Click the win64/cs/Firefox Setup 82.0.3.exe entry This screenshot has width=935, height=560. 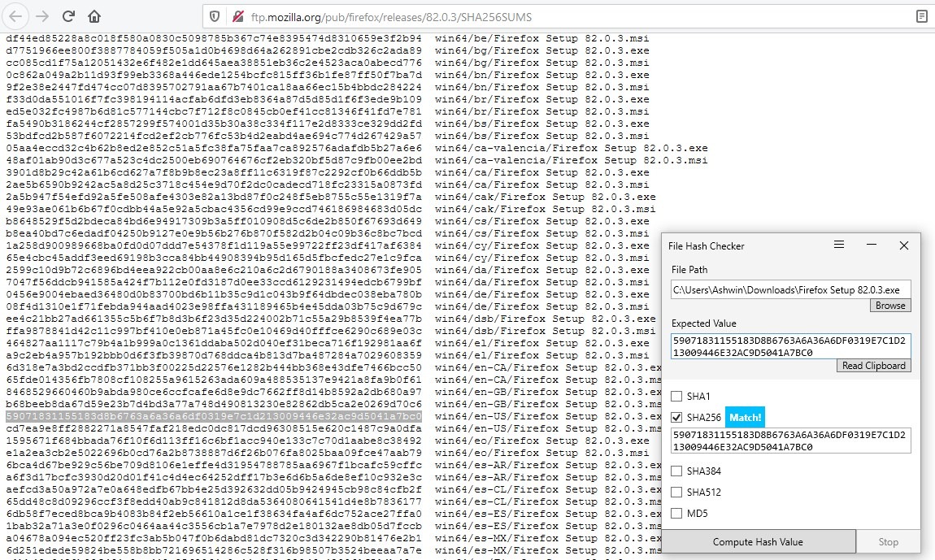[542, 221]
